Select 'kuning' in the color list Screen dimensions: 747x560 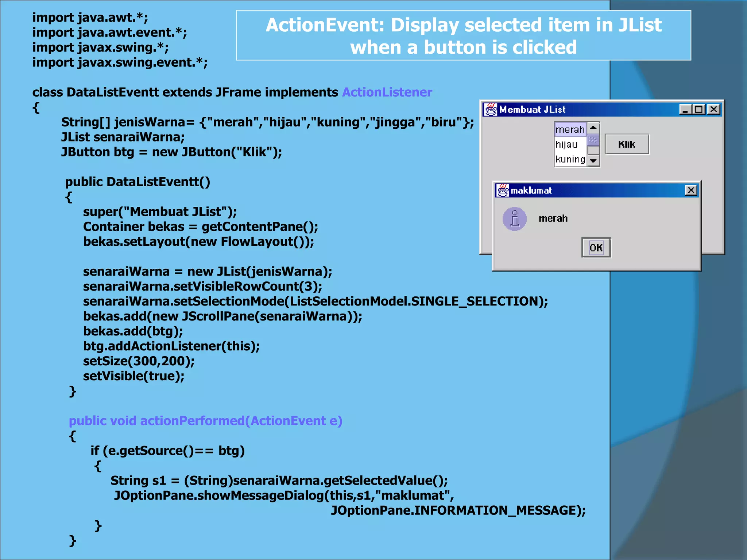(x=570, y=159)
